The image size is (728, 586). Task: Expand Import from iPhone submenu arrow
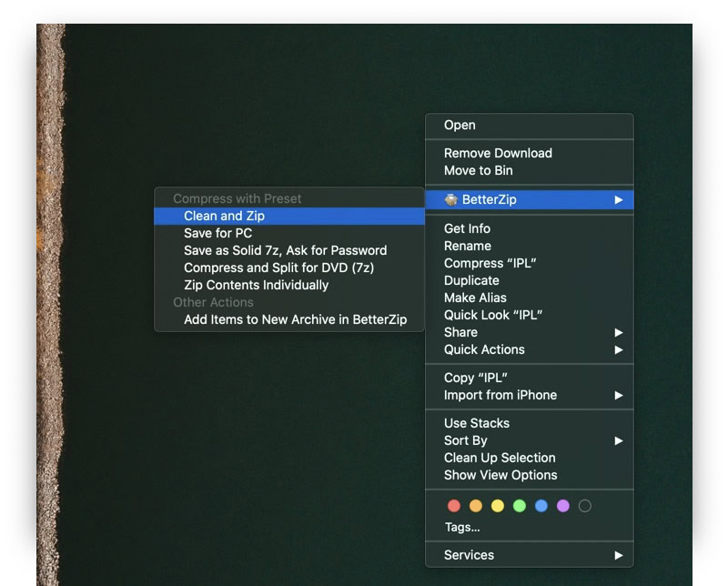pyautogui.click(x=619, y=395)
